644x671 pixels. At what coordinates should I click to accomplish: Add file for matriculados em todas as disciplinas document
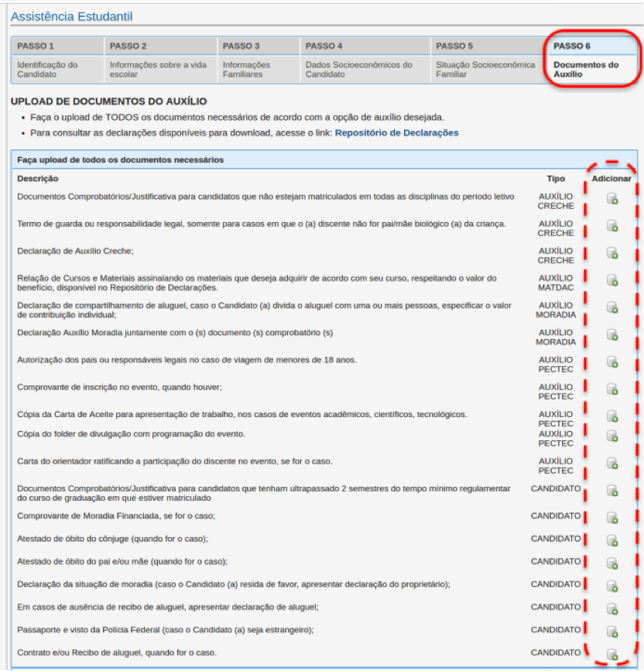[612, 199]
